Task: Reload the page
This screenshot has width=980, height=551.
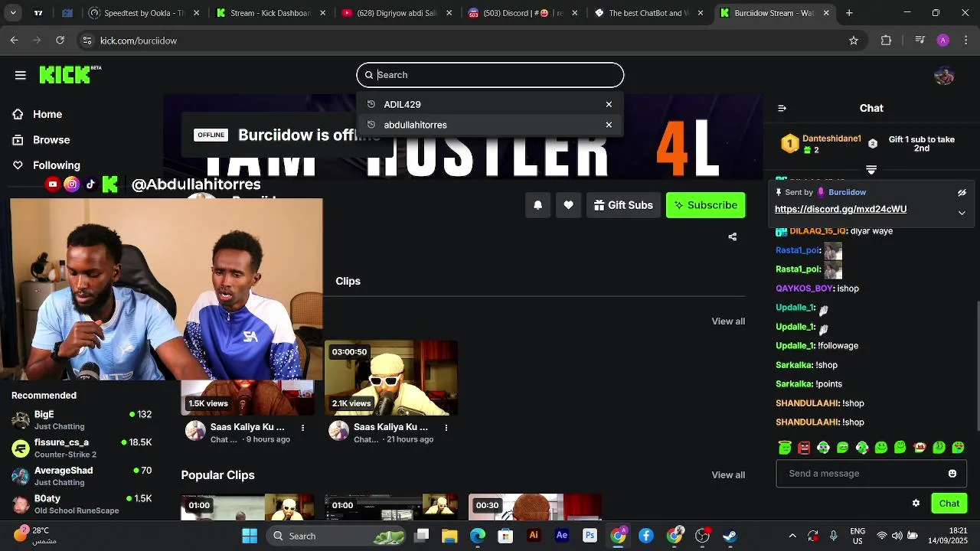Action: click(x=60, y=41)
